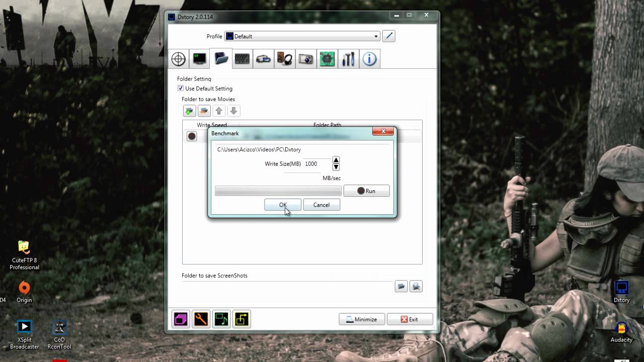
Task: Open the crosshair target tab
Action: click(x=179, y=59)
